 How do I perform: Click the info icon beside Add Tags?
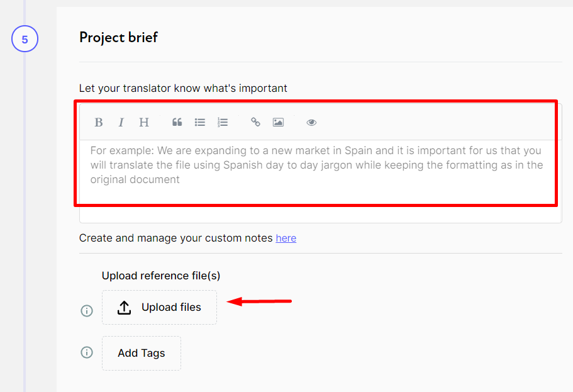coord(87,352)
